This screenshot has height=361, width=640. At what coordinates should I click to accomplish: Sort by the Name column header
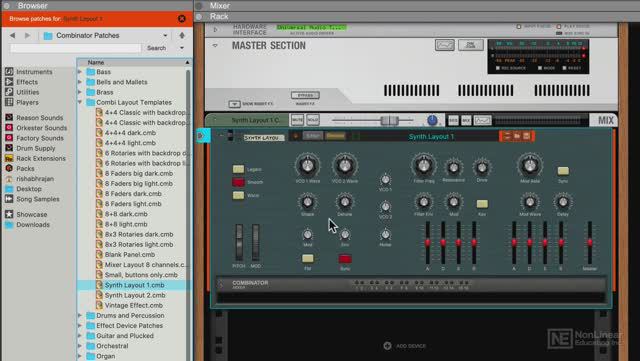pyautogui.click(x=134, y=62)
